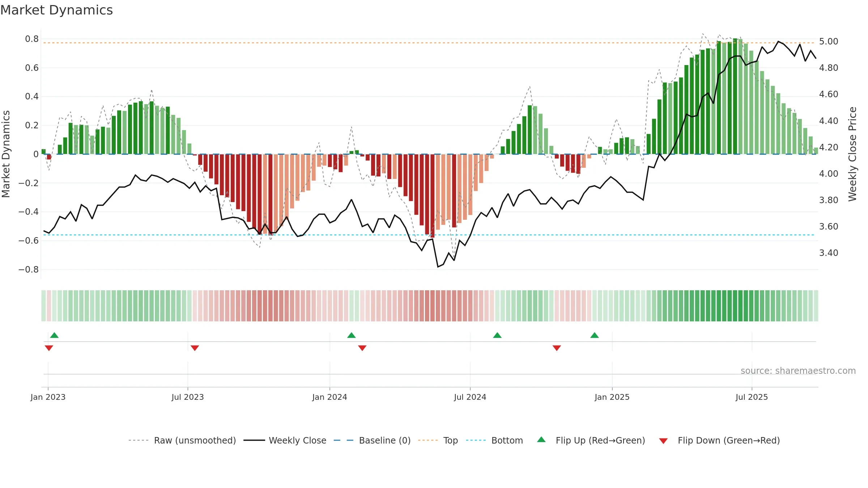868x488 pixels.
Task: Click the red flip-down triangle near Jul 2023
Action: [x=195, y=348]
